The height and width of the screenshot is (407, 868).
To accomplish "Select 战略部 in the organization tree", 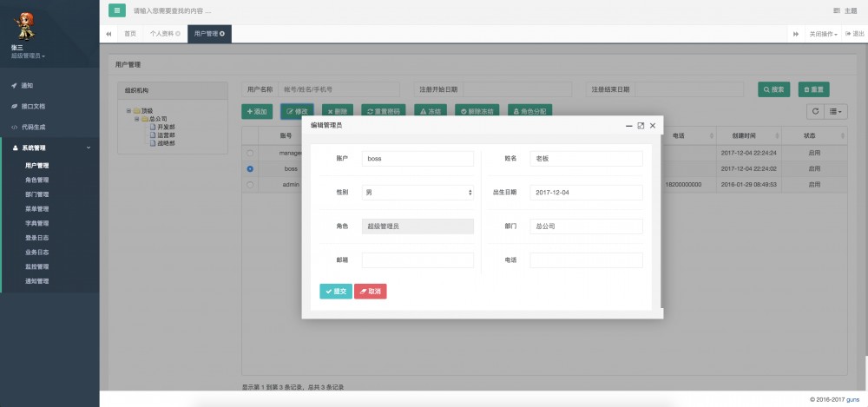I will (x=166, y=143).
